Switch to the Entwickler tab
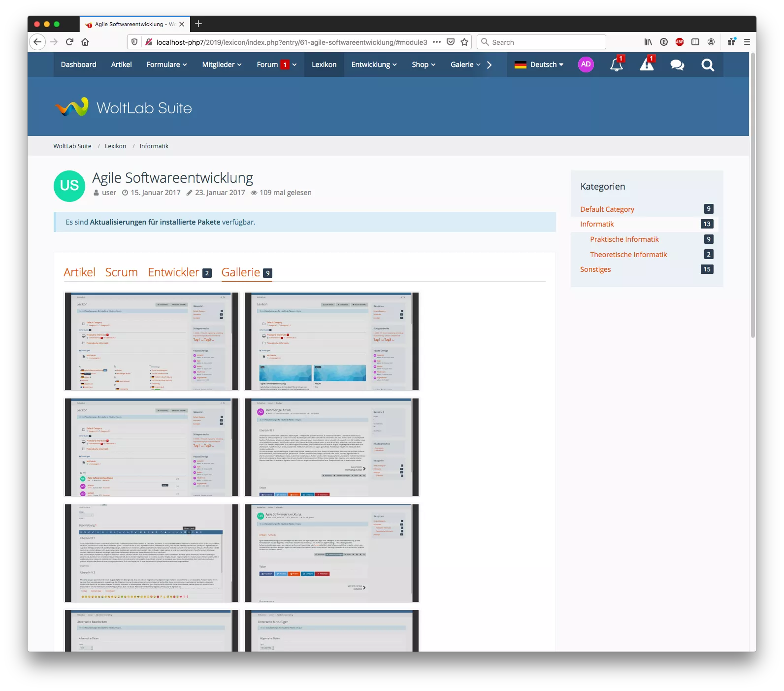The height and width of the screenshot is (691, 784). click(x=174, y=272)
